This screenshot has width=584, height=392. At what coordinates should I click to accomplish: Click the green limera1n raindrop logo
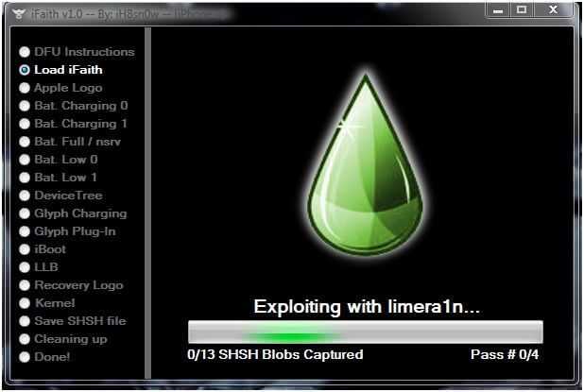pos(365,163)
